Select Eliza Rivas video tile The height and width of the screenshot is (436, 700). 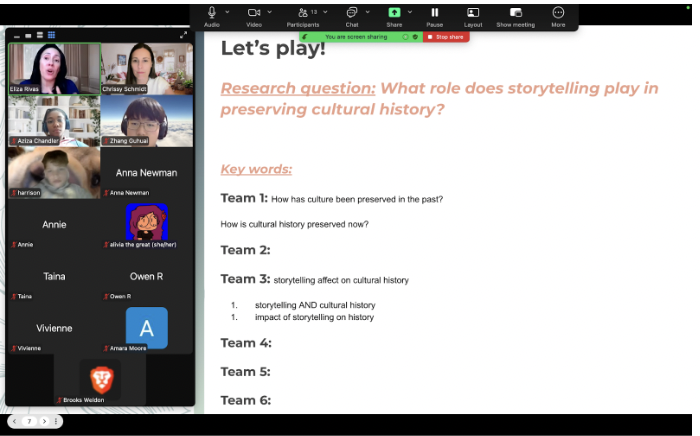coord(54,68)
